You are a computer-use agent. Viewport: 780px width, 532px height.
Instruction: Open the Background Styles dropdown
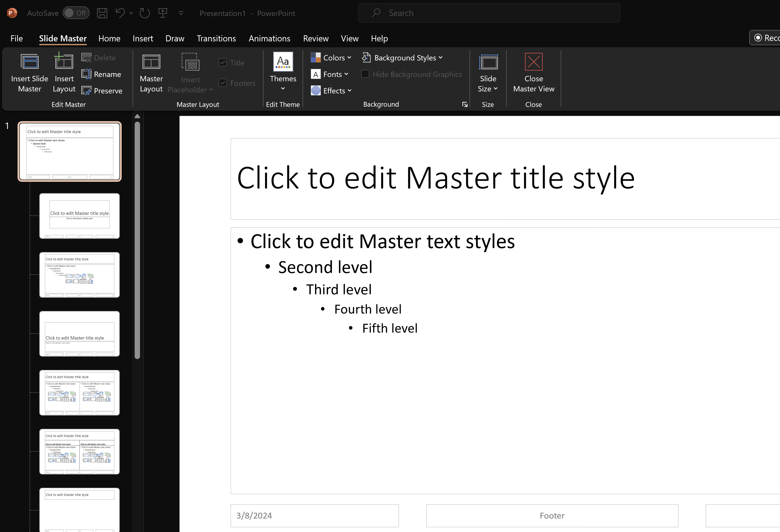(x=402, y=58)
